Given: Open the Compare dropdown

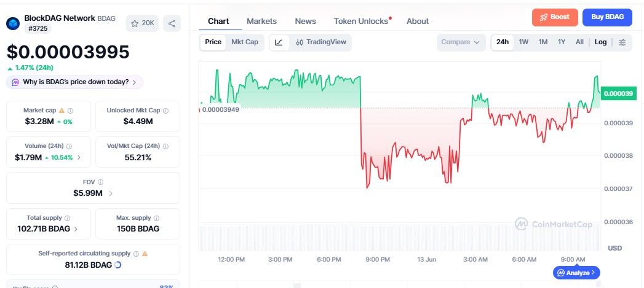Looking at the screenshot, I should pos(461,42).
